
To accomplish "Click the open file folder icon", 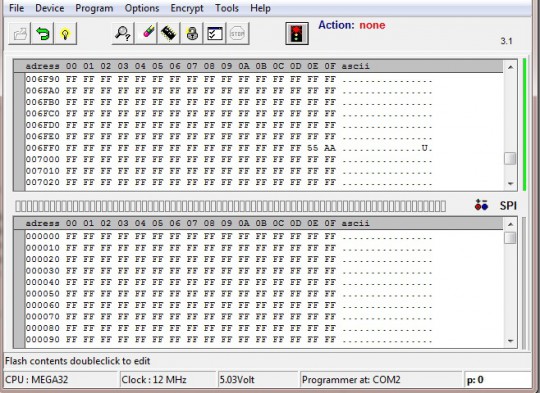I will tap(20, 33).
